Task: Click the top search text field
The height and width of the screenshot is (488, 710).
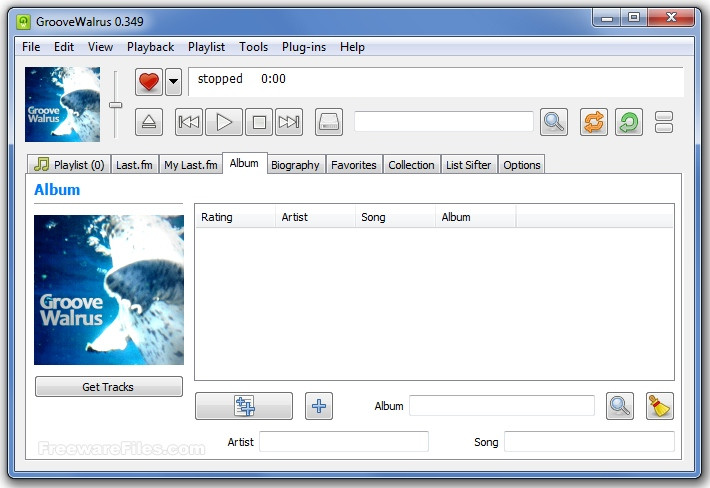Action: 444,122
